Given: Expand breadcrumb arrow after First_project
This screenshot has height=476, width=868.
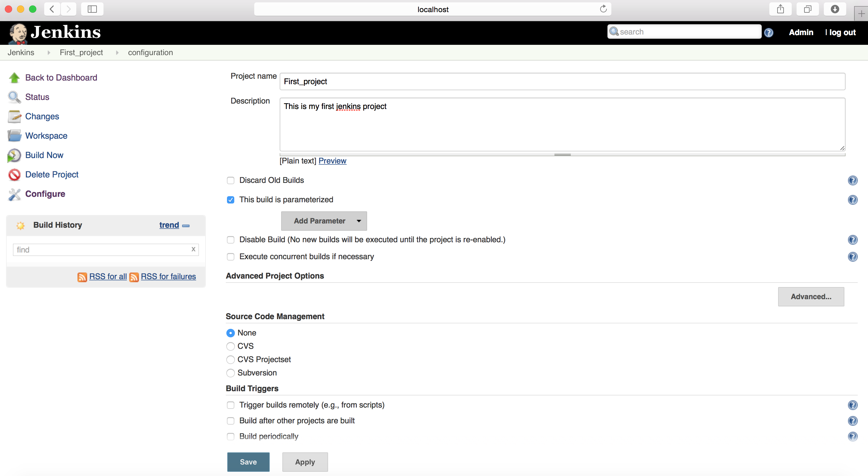Looking at the screenshot, I should pos(117,53).
